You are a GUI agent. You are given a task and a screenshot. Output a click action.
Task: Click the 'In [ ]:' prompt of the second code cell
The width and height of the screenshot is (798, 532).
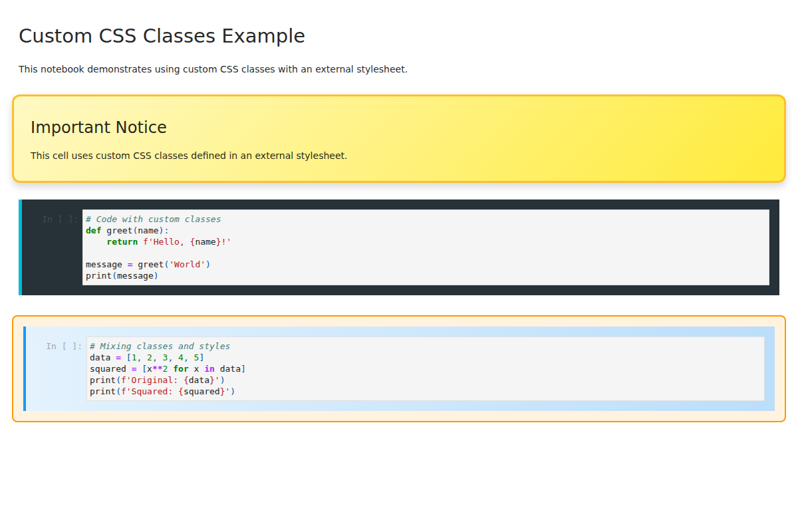pos(63,346)
